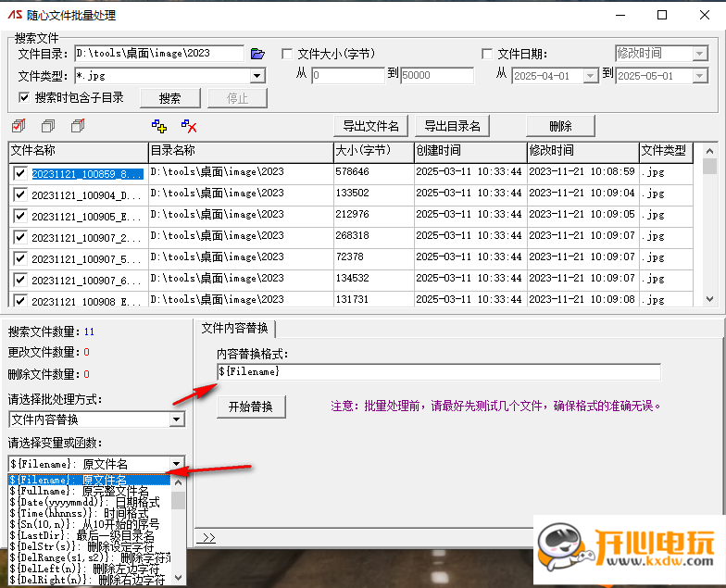Viewport: 726px width, 588px height.
Task: Sort by 创建时间 column header
Action: (x=470, y=151)
